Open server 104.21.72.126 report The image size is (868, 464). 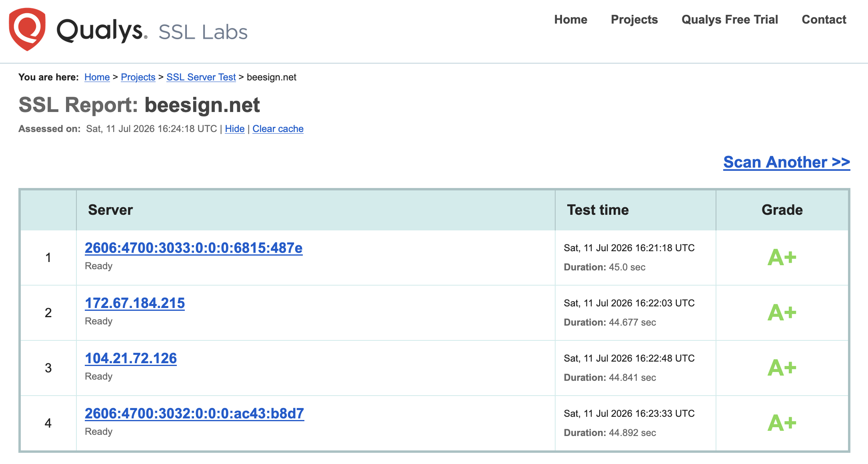coord(131,358)
